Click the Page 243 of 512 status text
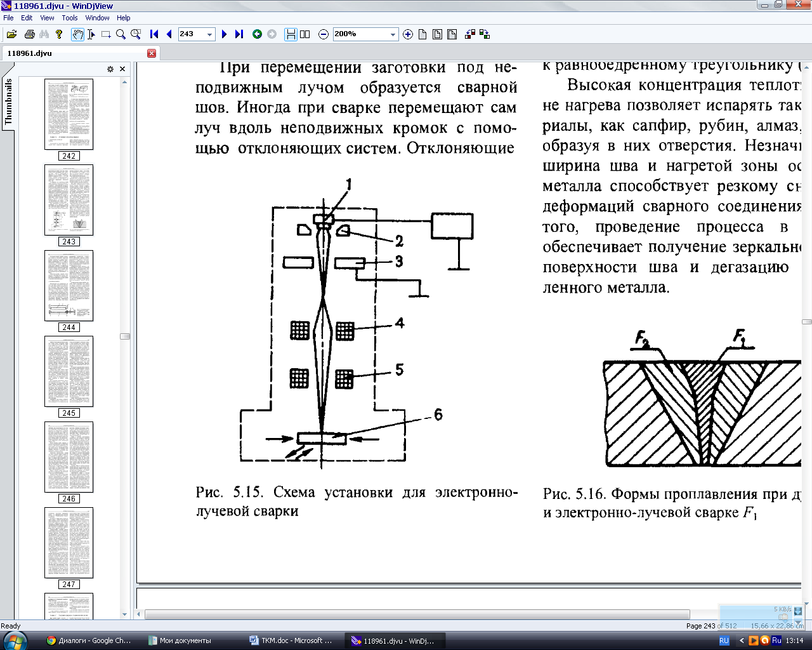 pyautogui.click(x=711, y=626)
